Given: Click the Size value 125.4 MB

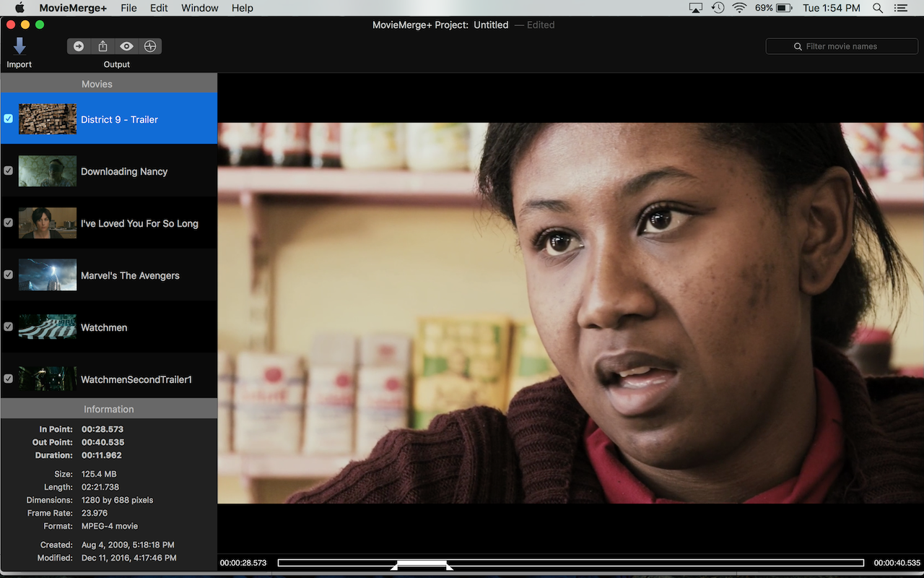Looking at the screenshot, I should pos(99,474).
